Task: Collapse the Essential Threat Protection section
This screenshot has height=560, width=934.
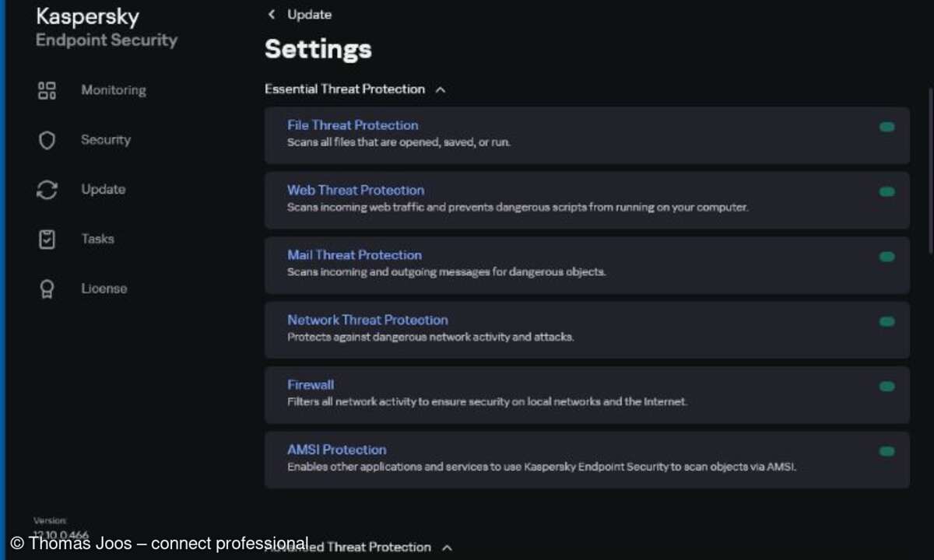Action: click(x=441, y=89)
